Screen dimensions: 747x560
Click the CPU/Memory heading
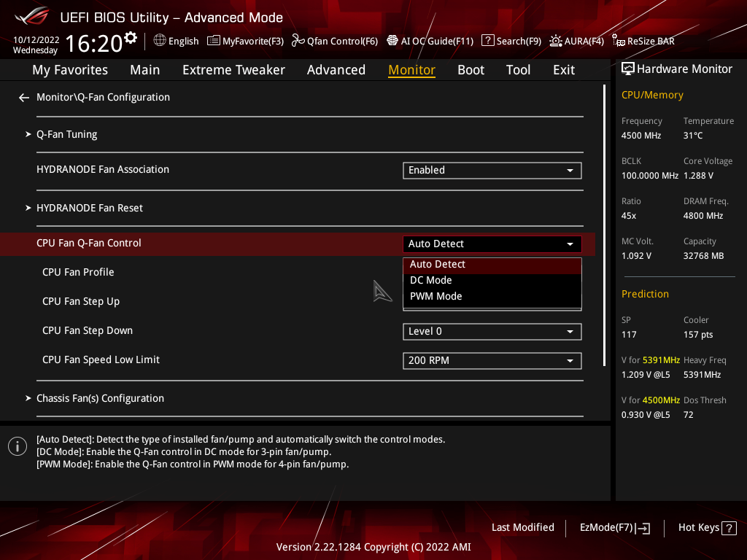point(652,96)
